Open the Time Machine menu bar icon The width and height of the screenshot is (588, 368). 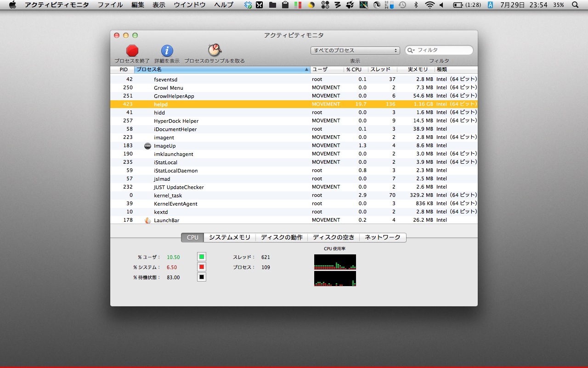click(402, 5)
